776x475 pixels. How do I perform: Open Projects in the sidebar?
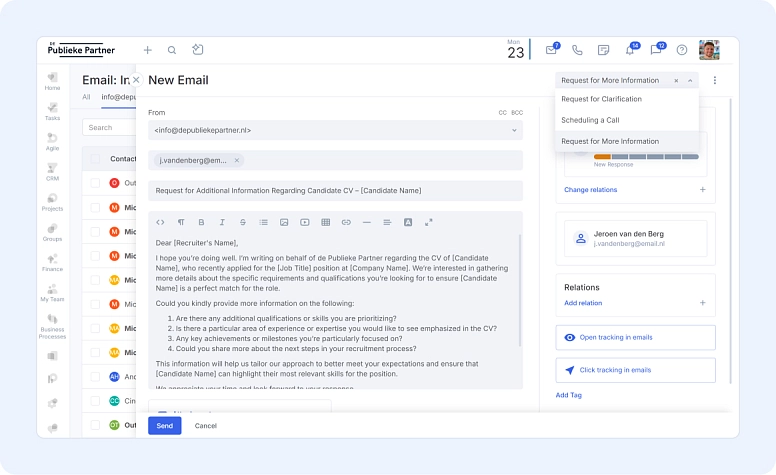coord(52,202)
